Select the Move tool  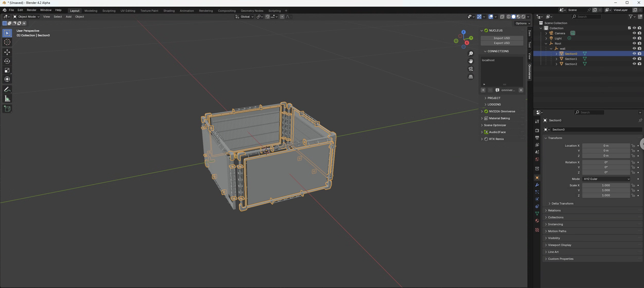[7, 52]
